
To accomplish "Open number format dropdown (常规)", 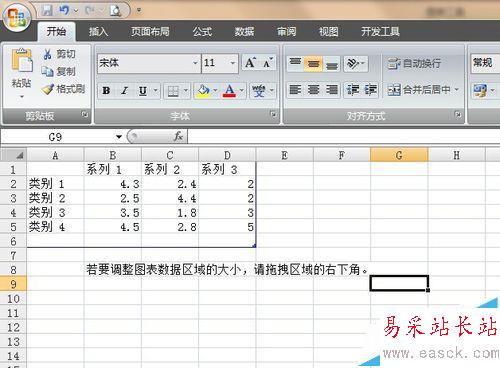I will coord(485,63).
